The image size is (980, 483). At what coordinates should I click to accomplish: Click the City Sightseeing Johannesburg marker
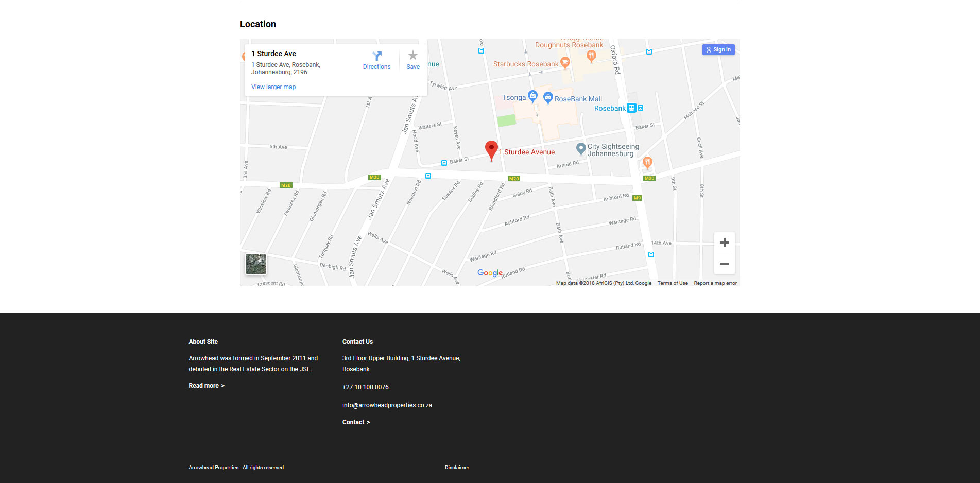(581, 149)
